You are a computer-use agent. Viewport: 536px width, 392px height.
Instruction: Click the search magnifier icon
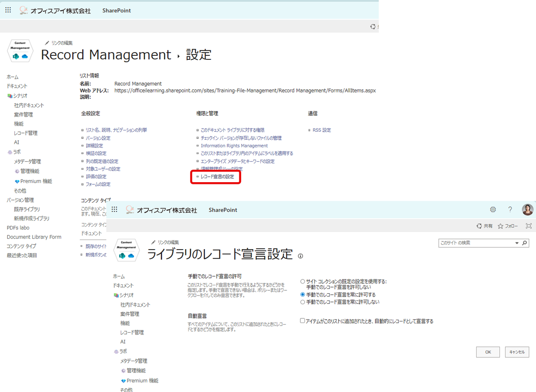click(525, 243)
